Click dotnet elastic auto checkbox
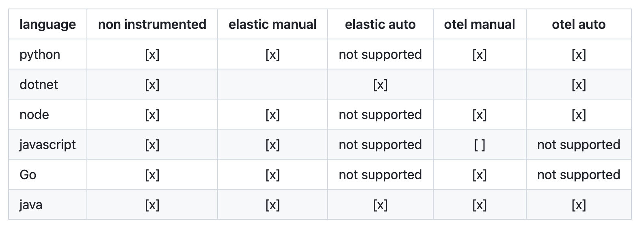This screenshot has height=225, width=644. click(380, 85)
